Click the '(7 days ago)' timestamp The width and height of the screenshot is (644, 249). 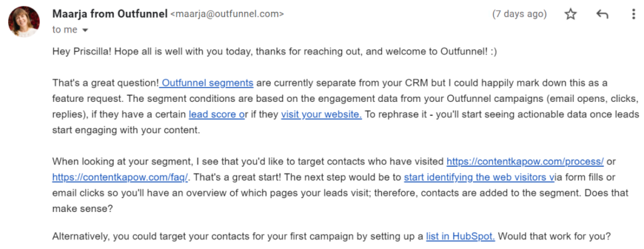(x=519, y=14)
